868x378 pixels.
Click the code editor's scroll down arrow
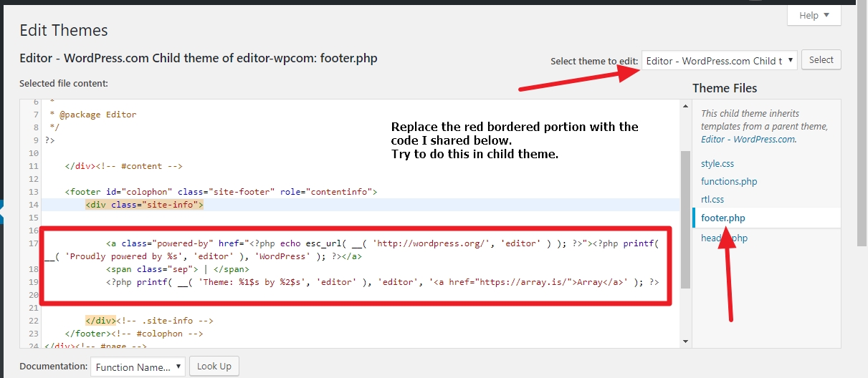[x=685, y=341]
